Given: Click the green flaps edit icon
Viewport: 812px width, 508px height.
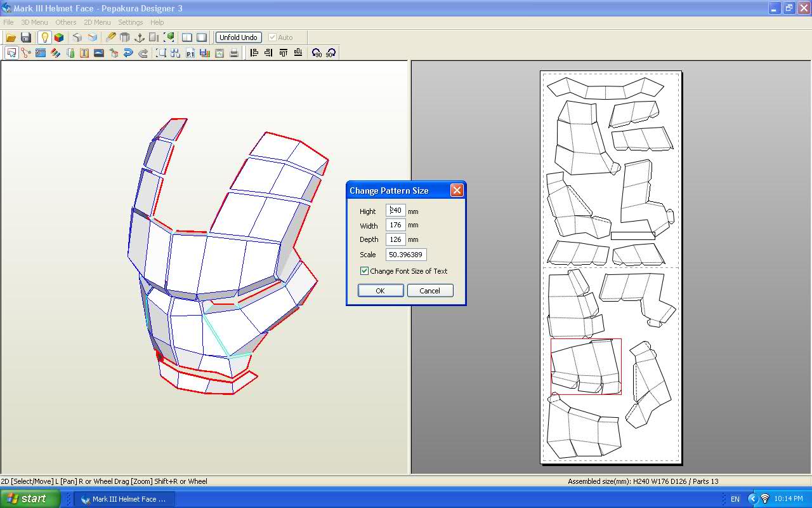Looking at the screenshot, I should 70,53.
